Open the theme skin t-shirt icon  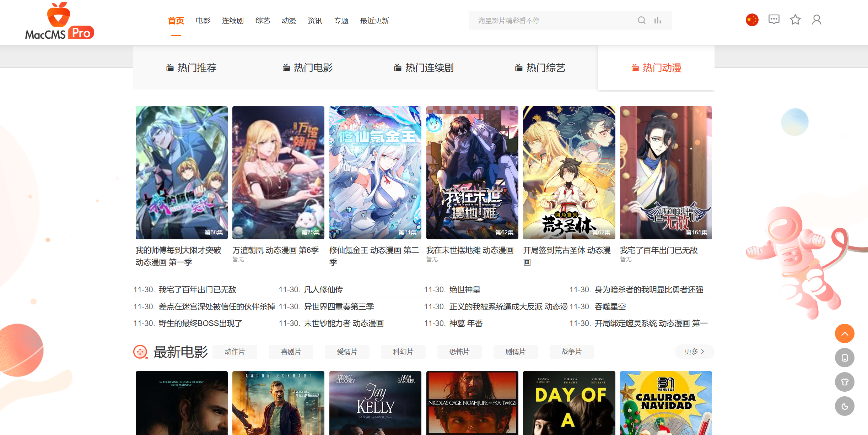tap(845, 382)
